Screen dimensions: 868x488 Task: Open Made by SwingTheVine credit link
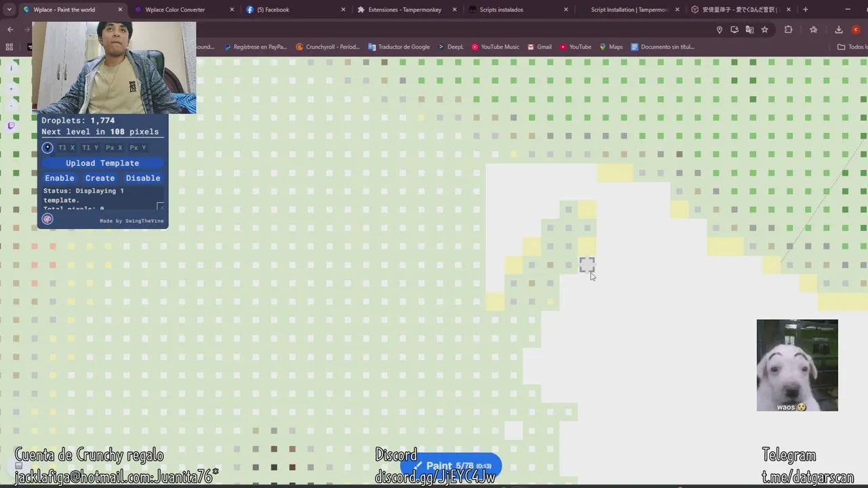click(132, 221)
